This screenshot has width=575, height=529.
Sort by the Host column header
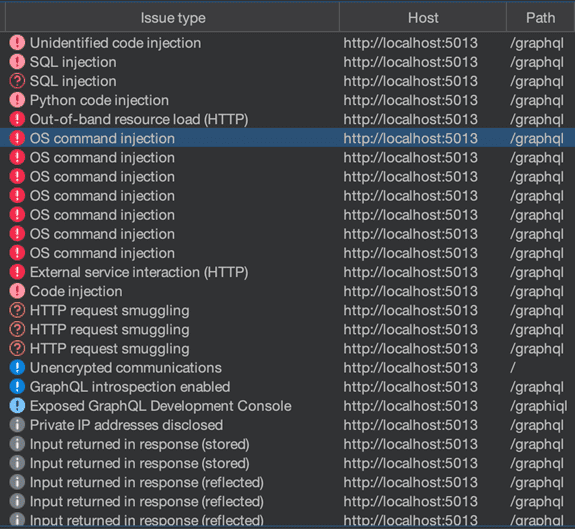click(423, 18)
